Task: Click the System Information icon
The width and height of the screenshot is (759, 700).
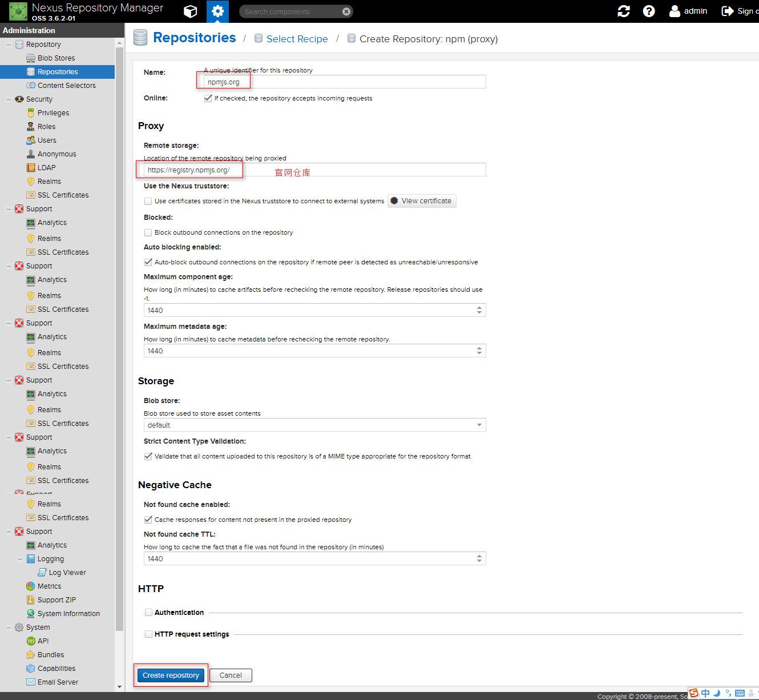Action: coord(31,614)
